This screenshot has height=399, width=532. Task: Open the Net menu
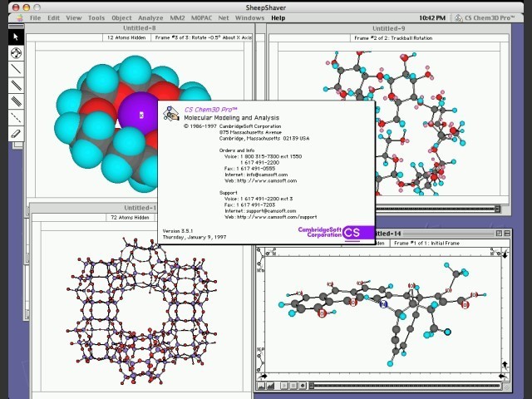[x=224, y=18]
